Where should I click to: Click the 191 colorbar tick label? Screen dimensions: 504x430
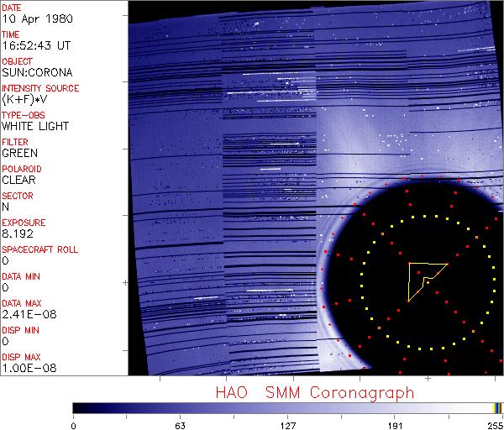(395, 425)
